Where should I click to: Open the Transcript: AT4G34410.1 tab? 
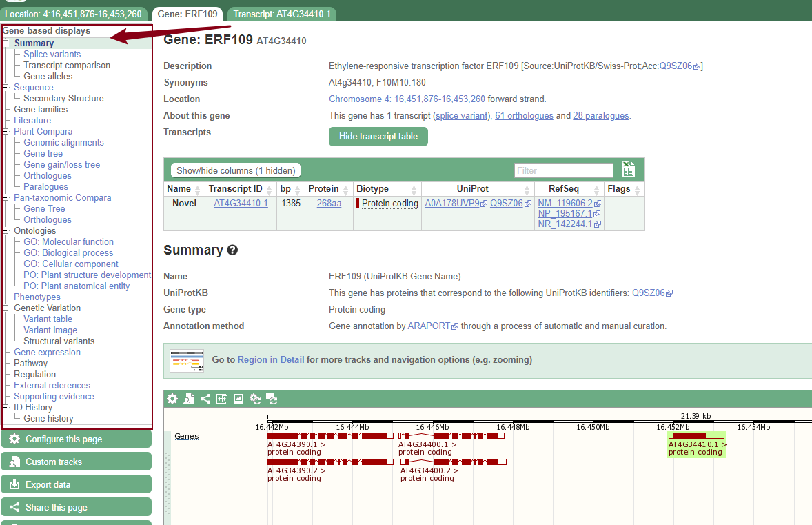point(282,14)
